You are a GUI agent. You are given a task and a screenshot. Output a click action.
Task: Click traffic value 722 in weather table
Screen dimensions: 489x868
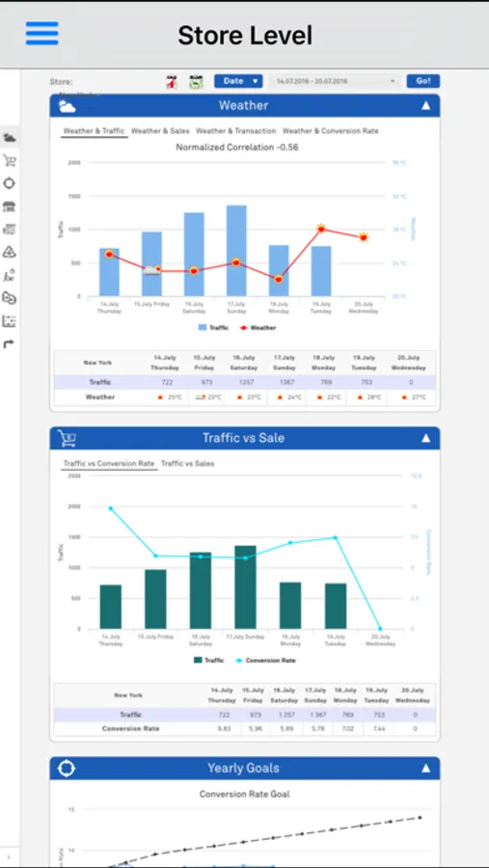pyautogui.click(x=167, y=383)
